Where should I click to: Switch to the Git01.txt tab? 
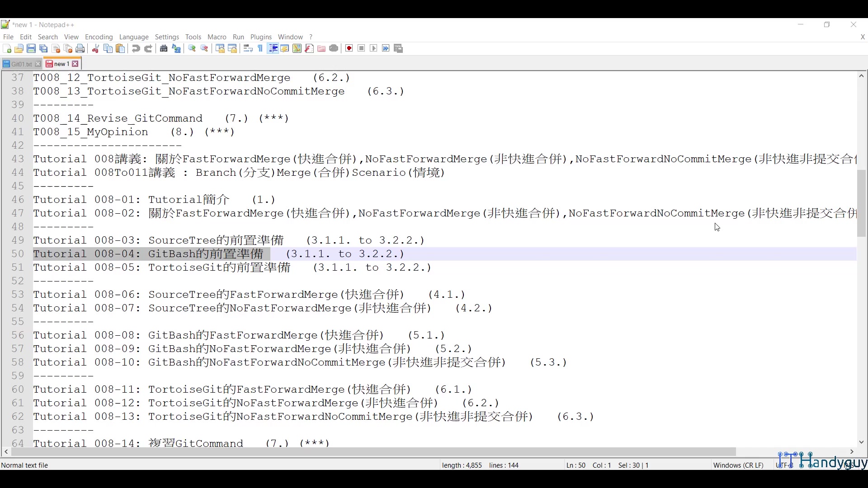pyautogui.click(x=20, y=64)
